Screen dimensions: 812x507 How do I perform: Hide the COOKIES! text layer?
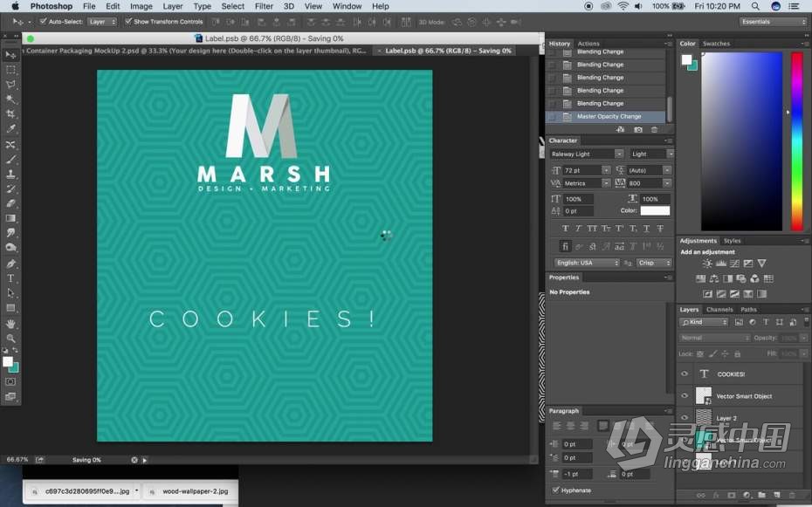(x=685, y=374)
